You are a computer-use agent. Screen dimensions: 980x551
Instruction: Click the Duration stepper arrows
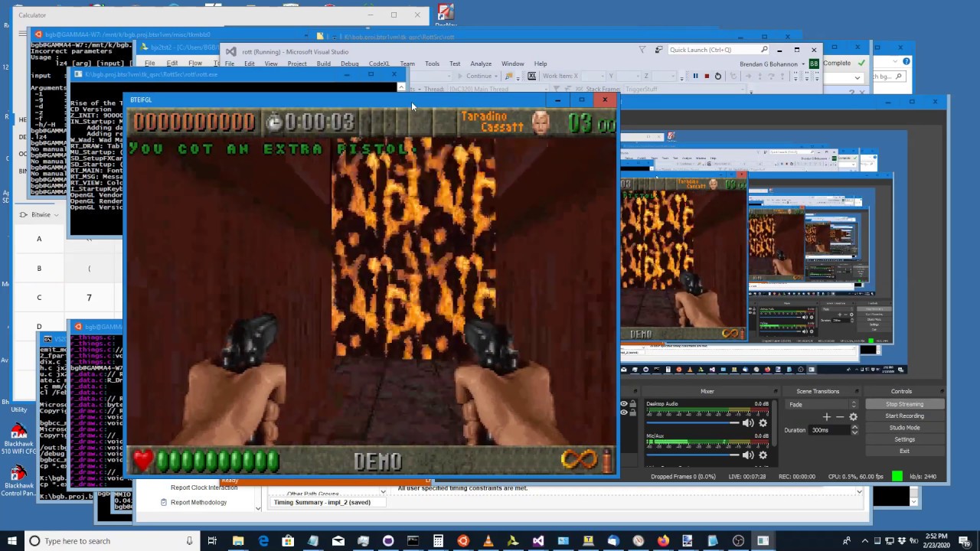854,430
